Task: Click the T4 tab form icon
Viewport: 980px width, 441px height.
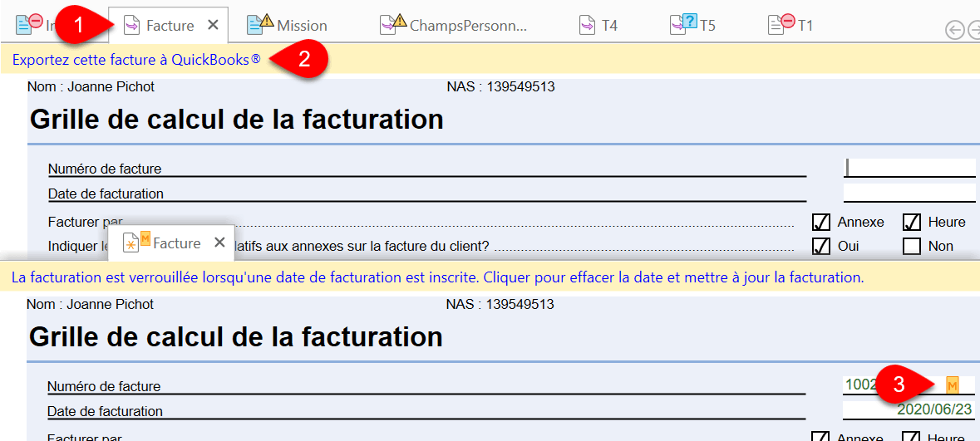Action: [x=587, y=26]
